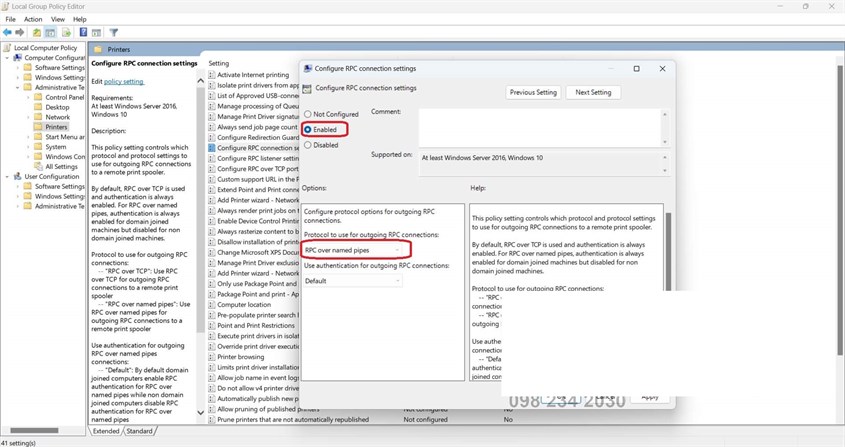
Task: Toggle the Show/Hide Action Pane toolbar icon
Action: coord(96,33)
